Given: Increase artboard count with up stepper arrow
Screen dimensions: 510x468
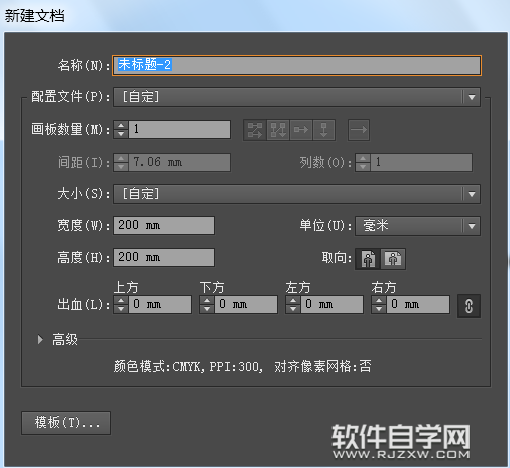Looking at the screenshot, I should [x=121, y=125].
